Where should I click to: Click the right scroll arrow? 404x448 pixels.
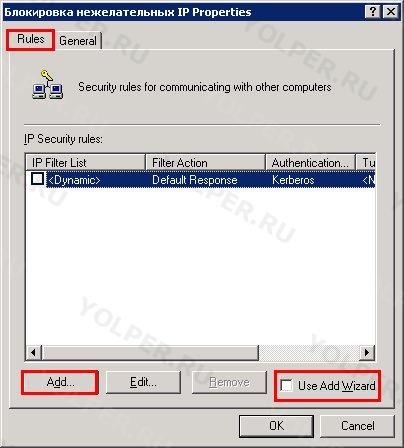(x=367, y=352)
